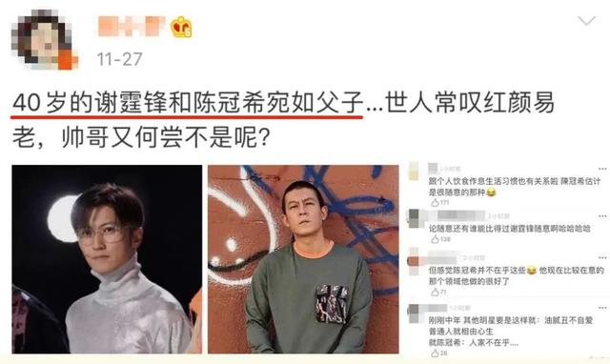610x364 pixels.
Task: Like the first comment with 171 likes
Action: tap(435, 202)
